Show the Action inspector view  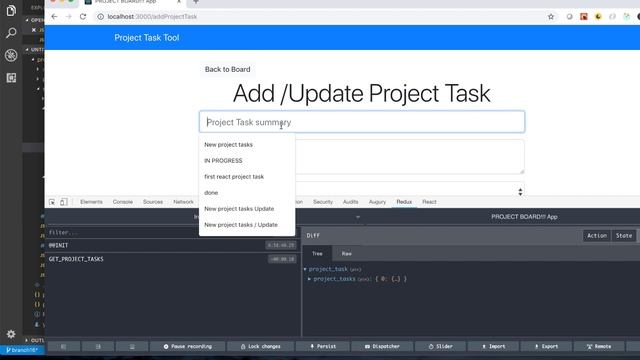597,236
